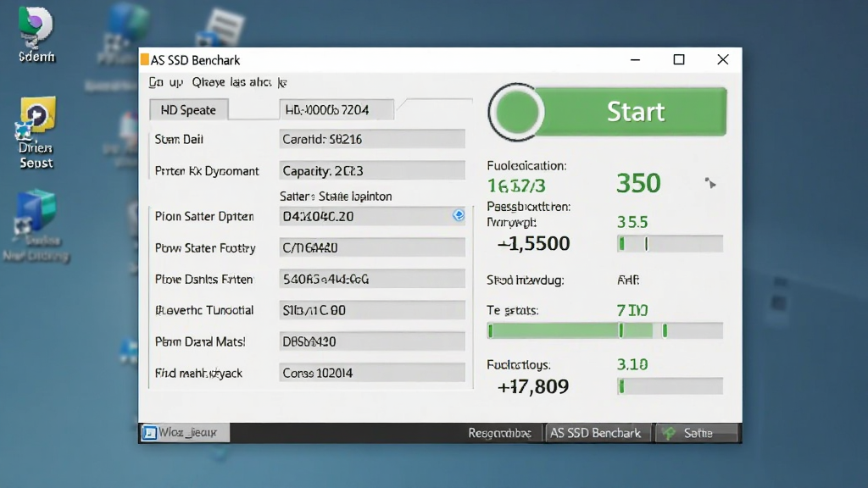
Task: Open the blurred desktop icon left of the document icon
Action: 125,34
